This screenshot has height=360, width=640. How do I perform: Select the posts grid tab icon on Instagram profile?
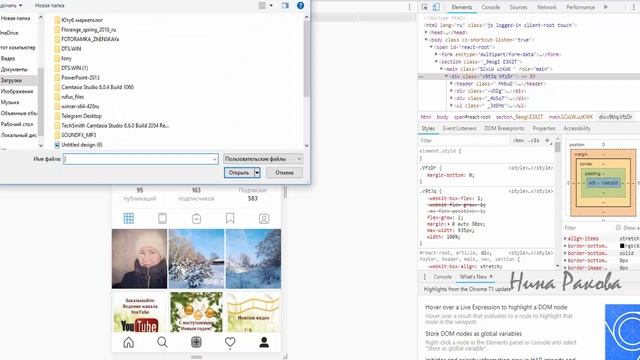click(129, 218)
